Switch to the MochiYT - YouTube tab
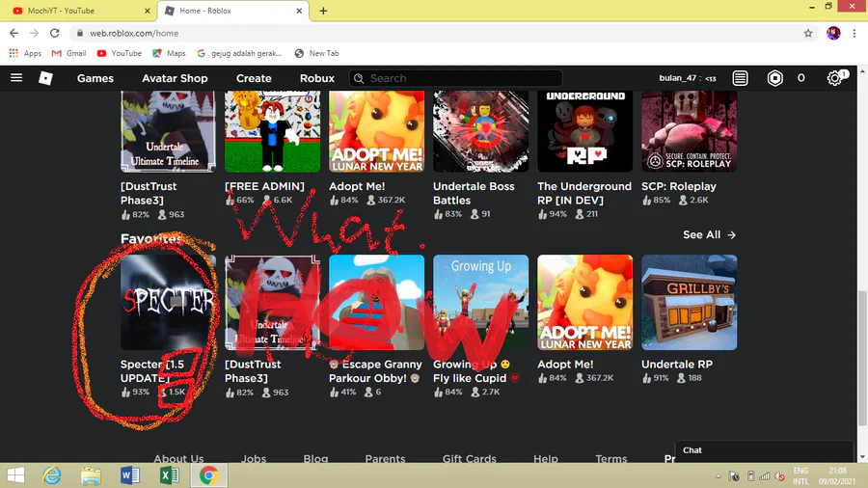 click(x=77, y=11)
